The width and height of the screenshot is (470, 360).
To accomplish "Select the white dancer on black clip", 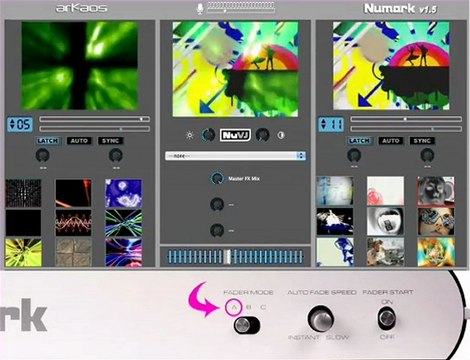I will [335, 222].
